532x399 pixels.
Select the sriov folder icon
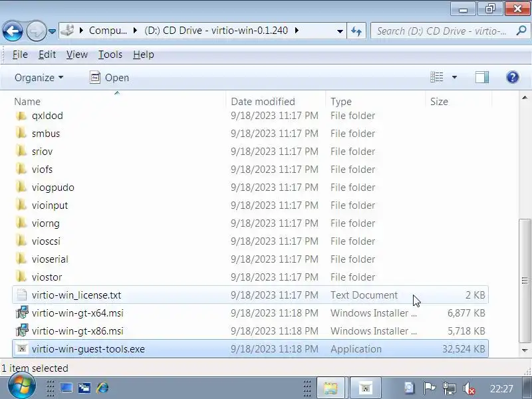click(x=21, y=152)
